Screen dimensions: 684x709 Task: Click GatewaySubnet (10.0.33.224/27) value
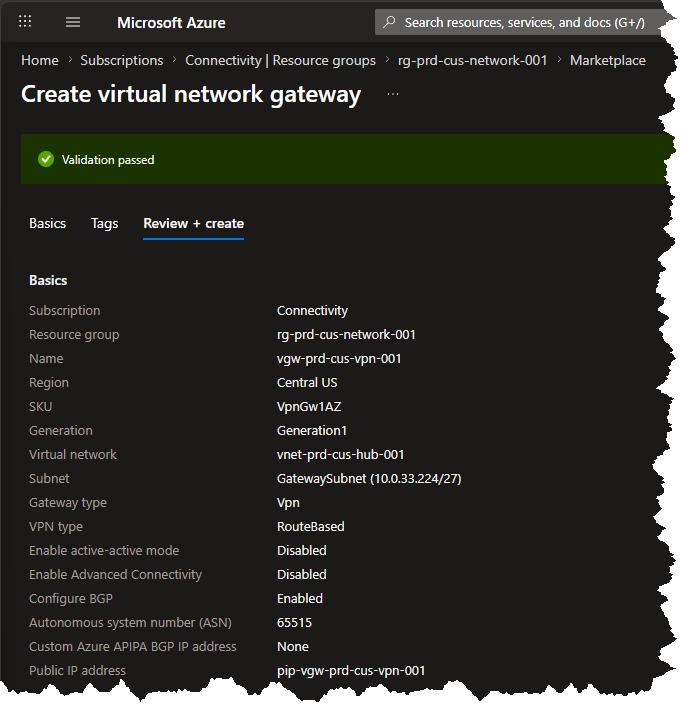point(369,478)
